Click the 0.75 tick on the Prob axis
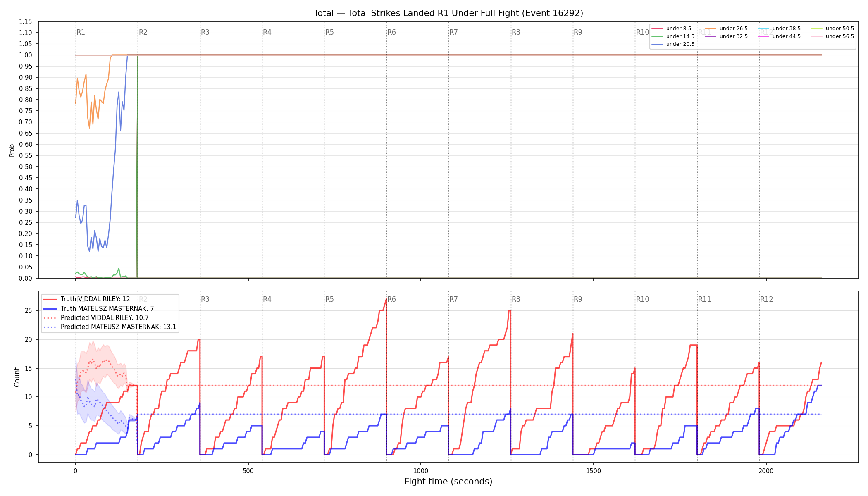The width and height of the screenshot is (868, 496). click(x=26, y=111)
